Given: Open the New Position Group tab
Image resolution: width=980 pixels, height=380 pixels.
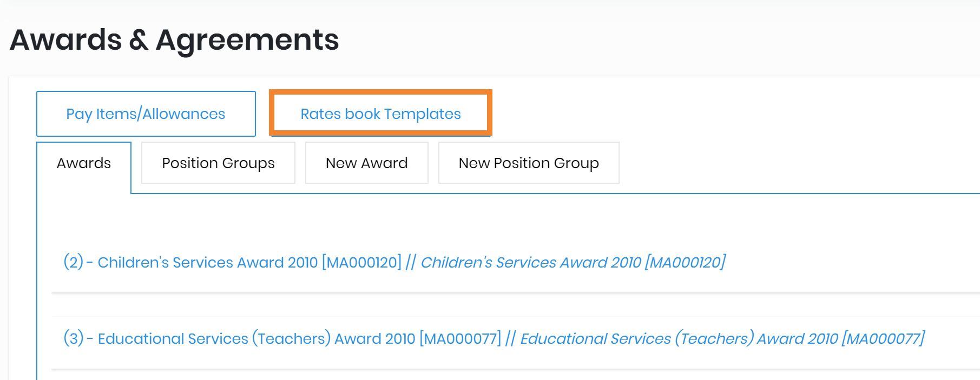Looking at the screenshot, I should point(529,163).
